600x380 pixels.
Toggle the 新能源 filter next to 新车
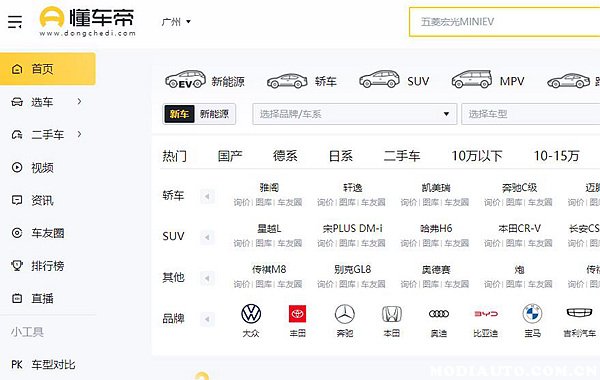point(214,114)
